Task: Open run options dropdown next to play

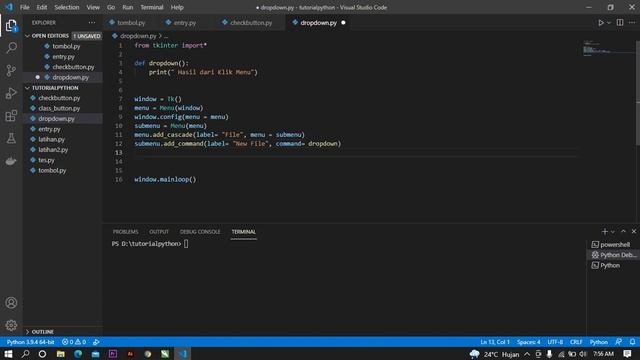Action: point(609,23)
